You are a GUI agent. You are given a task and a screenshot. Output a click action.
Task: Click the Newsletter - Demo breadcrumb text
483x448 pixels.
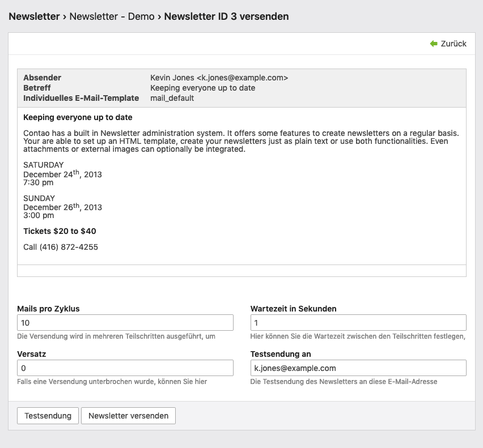112,16
